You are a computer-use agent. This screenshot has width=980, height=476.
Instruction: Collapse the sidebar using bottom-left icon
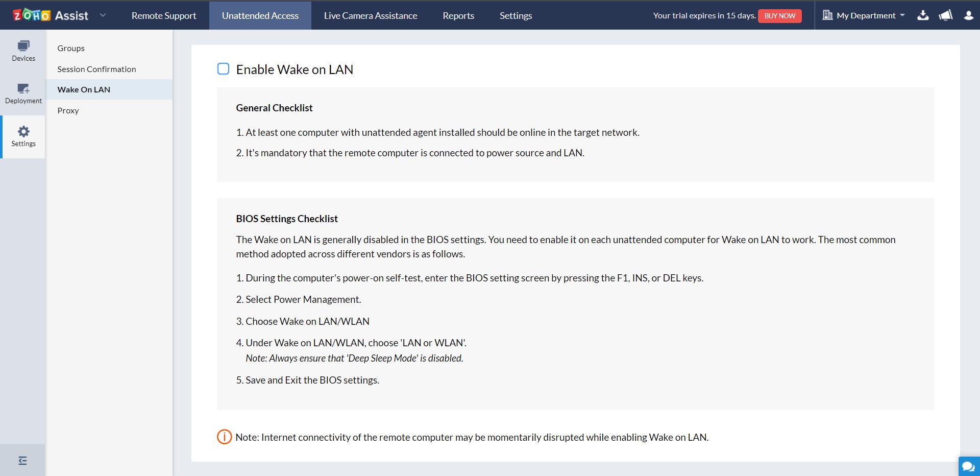tap(22, 461)
